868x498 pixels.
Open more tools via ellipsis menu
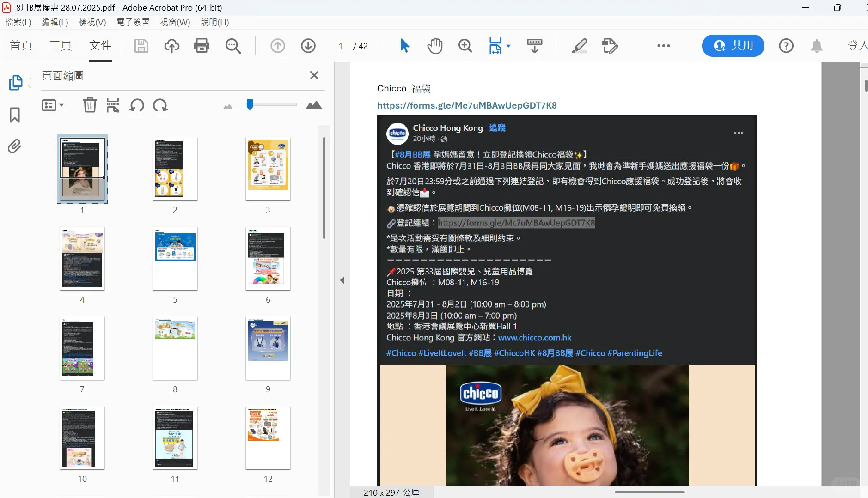pyautogui.click(x=663, y=46)
